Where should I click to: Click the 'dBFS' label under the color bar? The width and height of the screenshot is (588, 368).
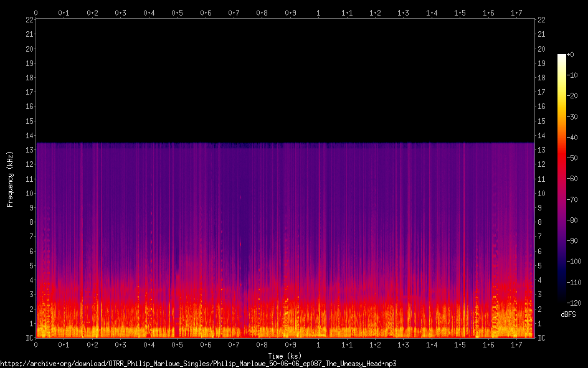(x=568, y=314)
